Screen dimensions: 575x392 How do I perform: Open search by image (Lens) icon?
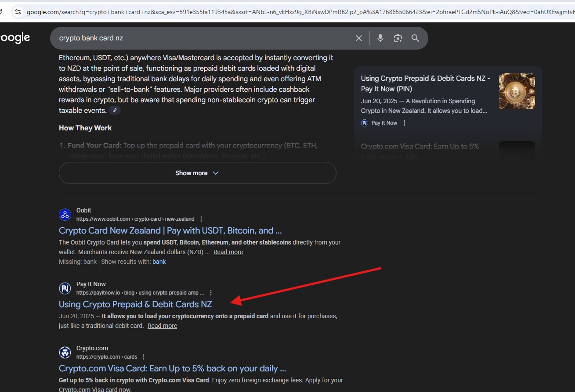tap(398, 38)
